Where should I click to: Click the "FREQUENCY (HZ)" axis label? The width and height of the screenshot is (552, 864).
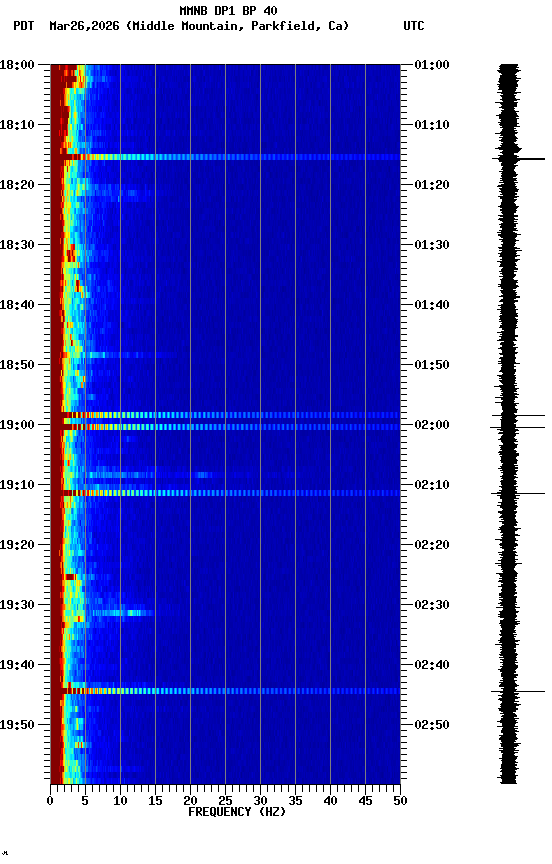pos(237,812)
